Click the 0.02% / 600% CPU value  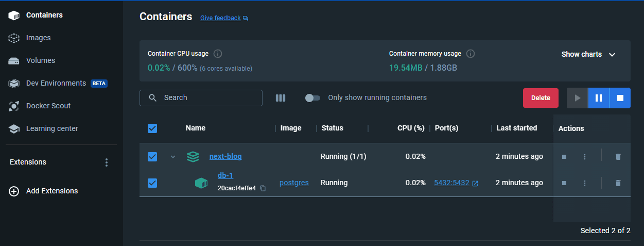(172, 68)
